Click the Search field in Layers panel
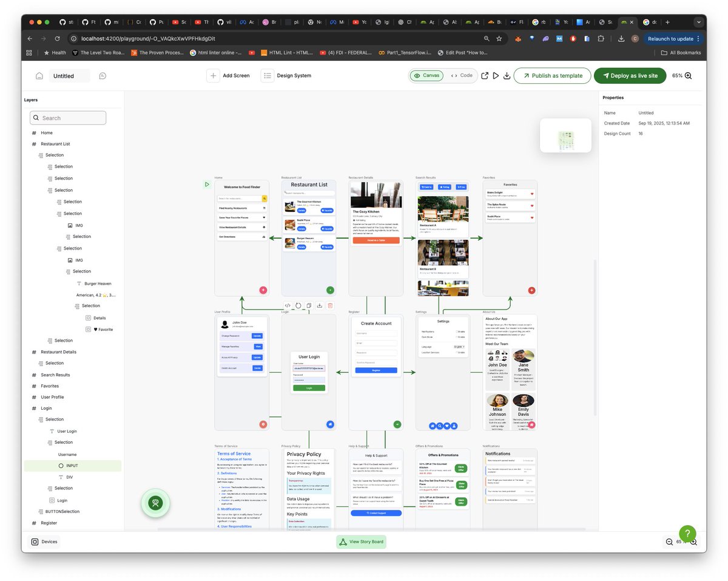728x581 pixels. (x=68, y=118)
